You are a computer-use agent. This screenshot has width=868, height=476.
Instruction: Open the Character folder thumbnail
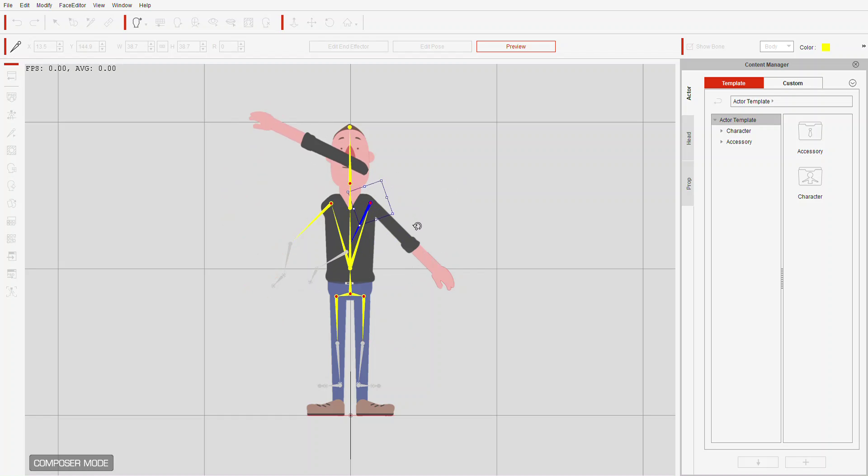810,176
